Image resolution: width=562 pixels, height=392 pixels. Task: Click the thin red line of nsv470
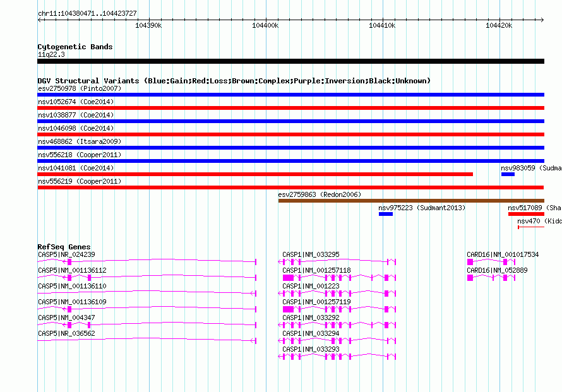531,227
